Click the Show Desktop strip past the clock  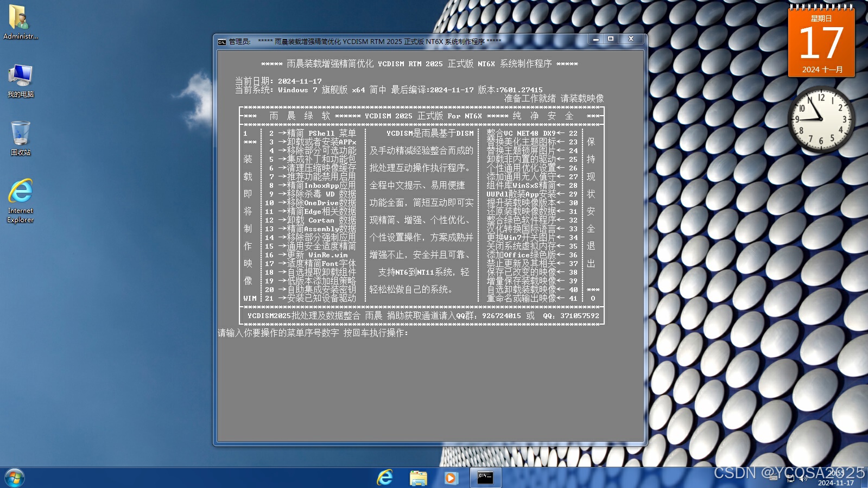pos(864,478)
